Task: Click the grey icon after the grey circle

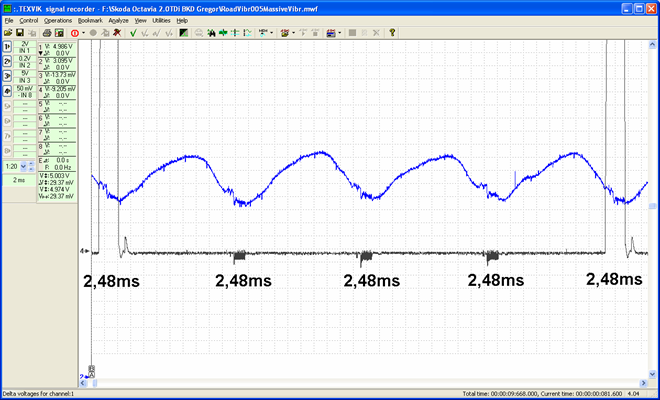Action: point(105,33)
